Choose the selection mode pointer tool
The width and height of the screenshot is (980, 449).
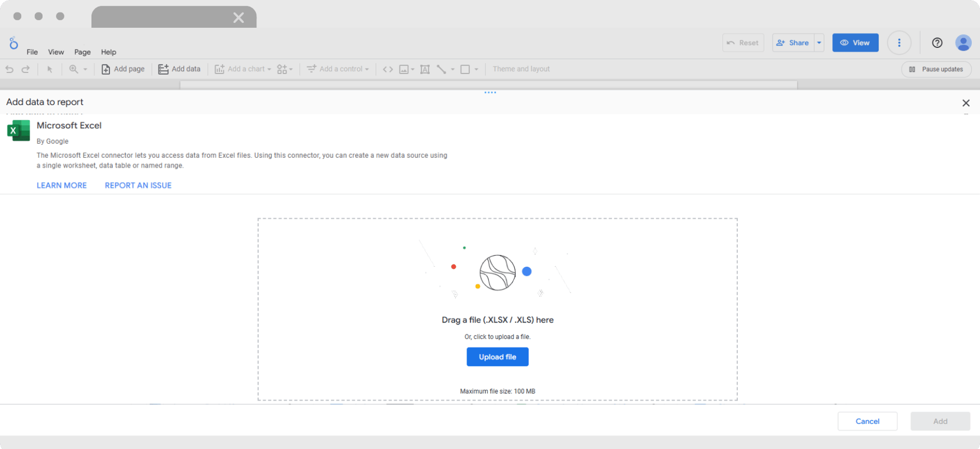coord(50,69)
